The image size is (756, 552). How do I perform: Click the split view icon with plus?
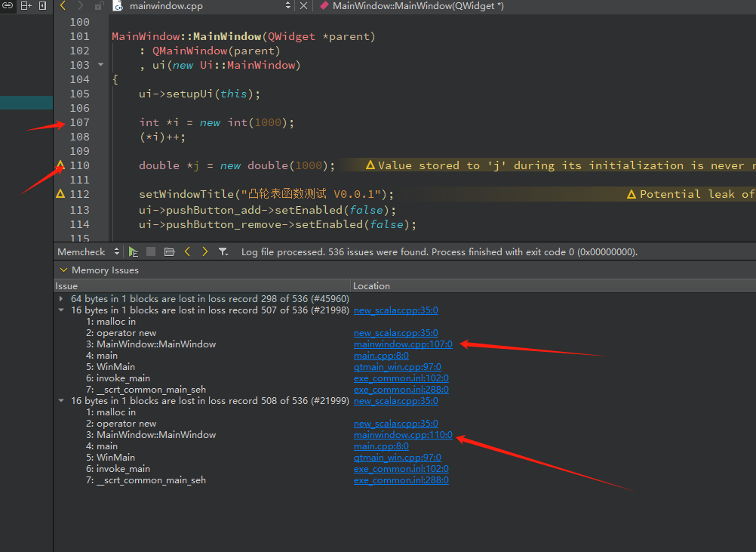click(x=26, y=6)
